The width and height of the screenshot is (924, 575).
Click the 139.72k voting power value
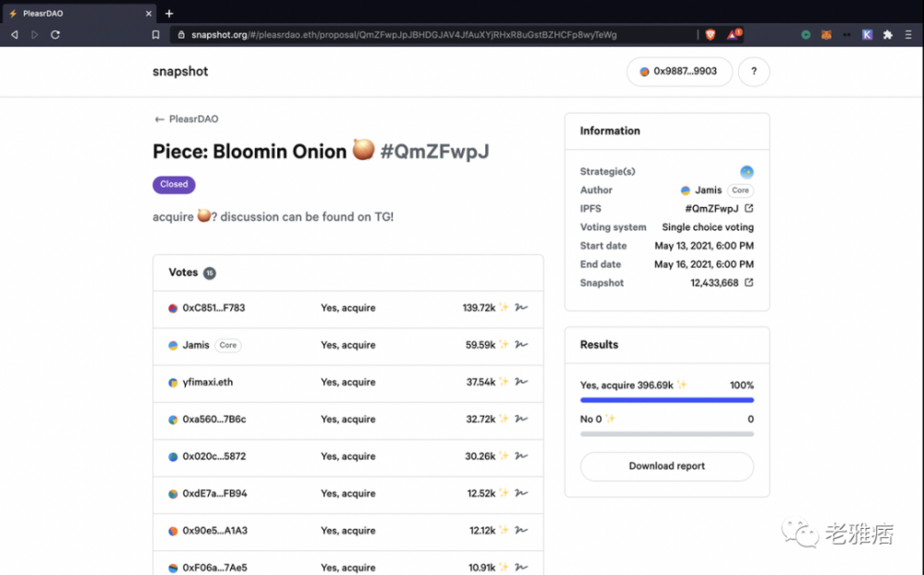pos(479,308)
